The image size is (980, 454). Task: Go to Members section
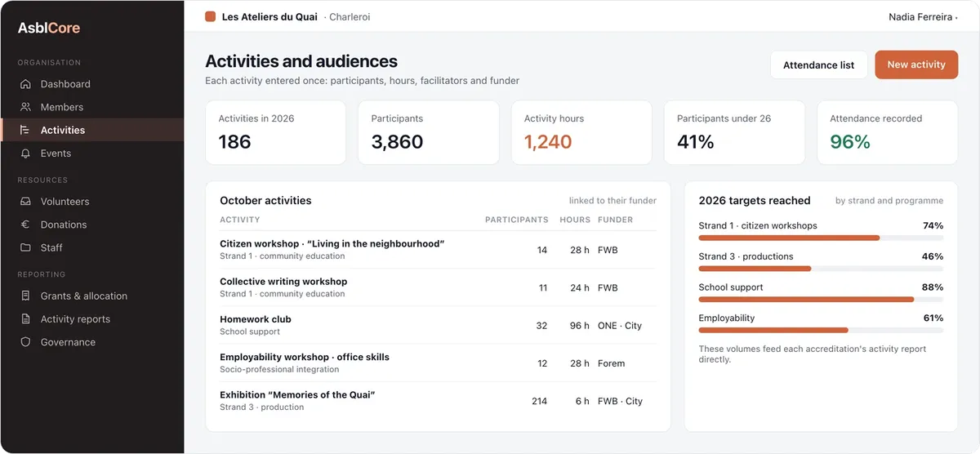pos(91,107)
